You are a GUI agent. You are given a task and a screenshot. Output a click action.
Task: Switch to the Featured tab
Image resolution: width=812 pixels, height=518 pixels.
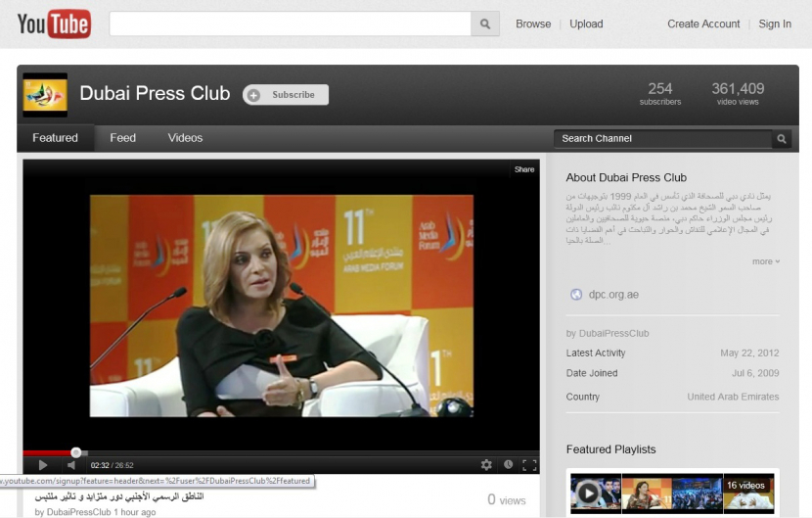(56, 138)
